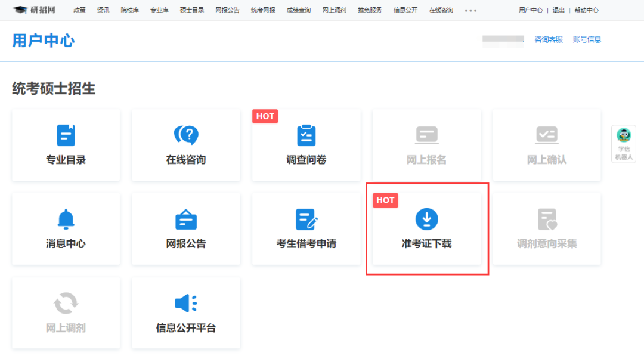Open the 消息中心 bell icon
This screenshot has width=644, height=359.
(x=66, y=219)
